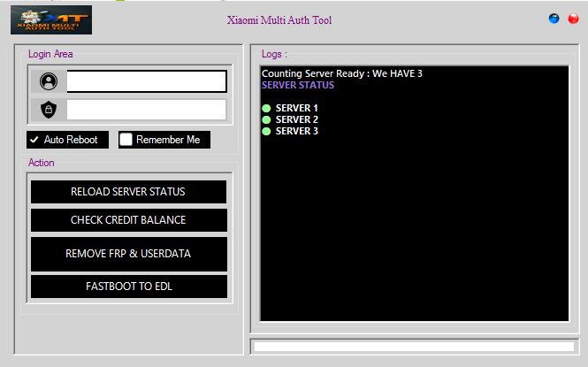Click the green status dot for SERVER 3
This screenshot has height=367, width=588.
[266, 132]
